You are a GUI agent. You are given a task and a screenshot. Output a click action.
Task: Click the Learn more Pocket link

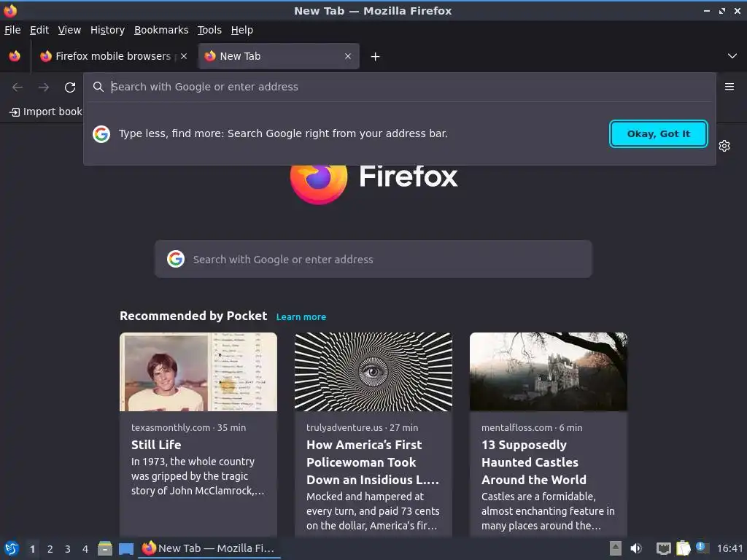click(x=301, y=317)
